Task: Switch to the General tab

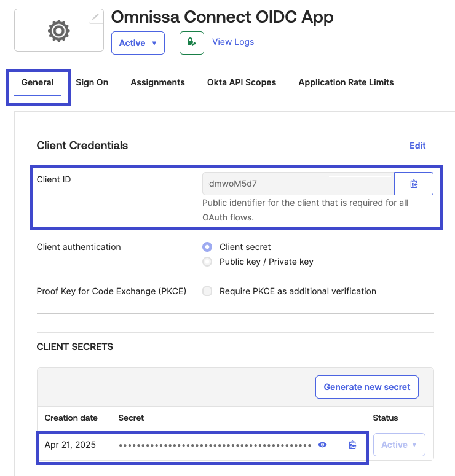Action: pyautogui.click(x=38, y=82)
